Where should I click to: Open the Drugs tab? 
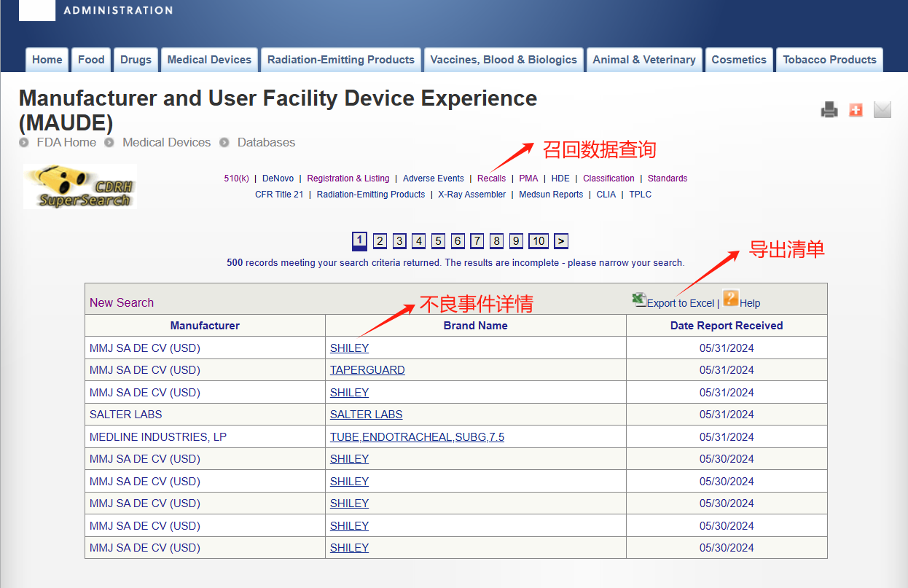click(136, 60)
